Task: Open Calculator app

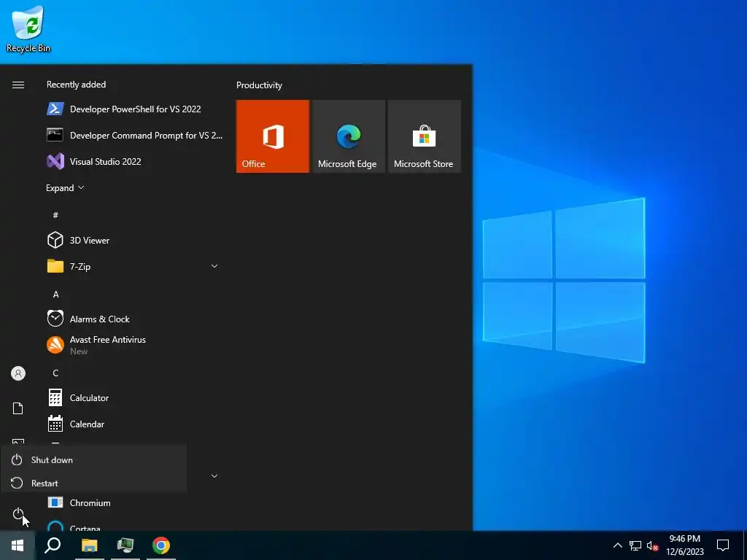Action: [135, 397]
